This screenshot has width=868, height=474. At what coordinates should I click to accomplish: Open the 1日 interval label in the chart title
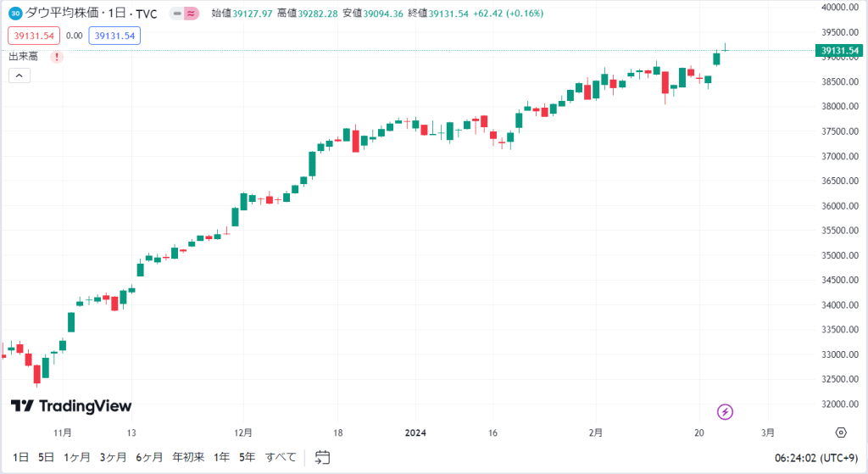(117, 14)
